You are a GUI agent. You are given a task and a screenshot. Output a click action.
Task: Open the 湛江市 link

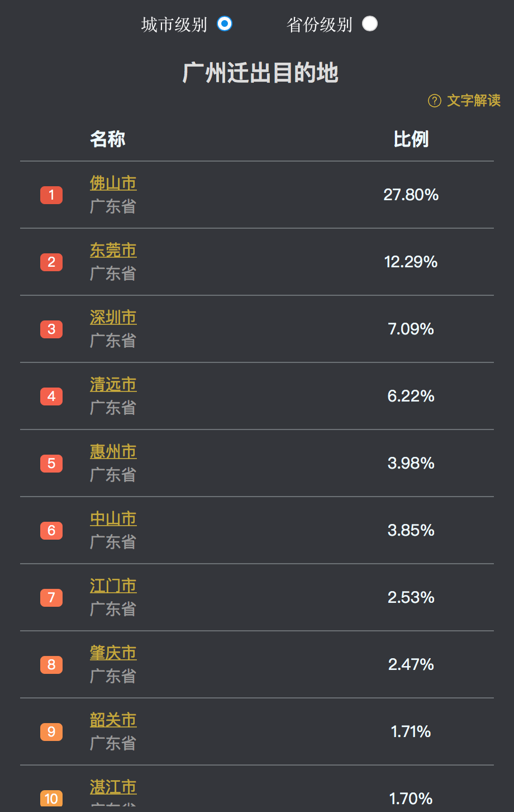pos(113,787)
